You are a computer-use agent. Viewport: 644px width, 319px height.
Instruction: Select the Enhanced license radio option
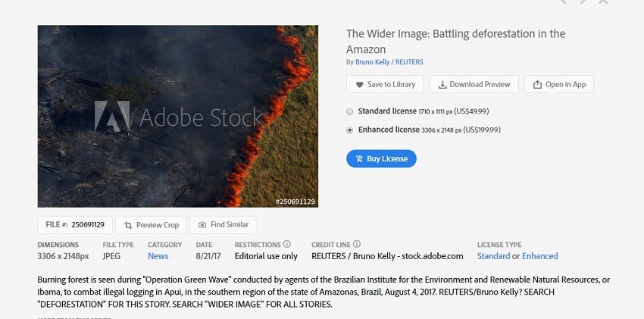point(349,130)
